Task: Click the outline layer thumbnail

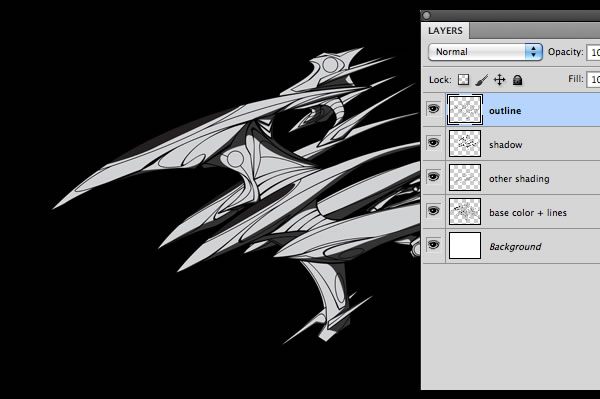Action: 465,110
